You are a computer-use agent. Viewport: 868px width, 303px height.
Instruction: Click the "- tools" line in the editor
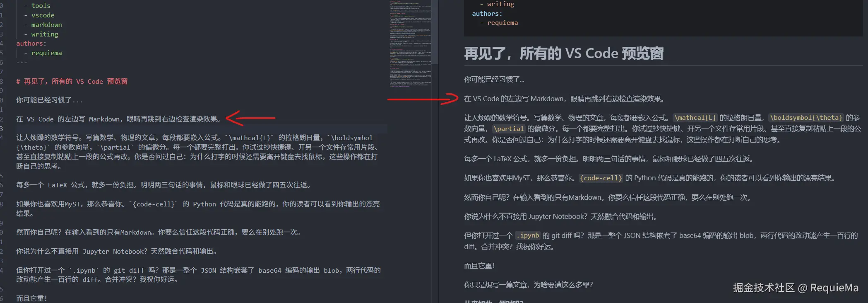click(37, 6)
